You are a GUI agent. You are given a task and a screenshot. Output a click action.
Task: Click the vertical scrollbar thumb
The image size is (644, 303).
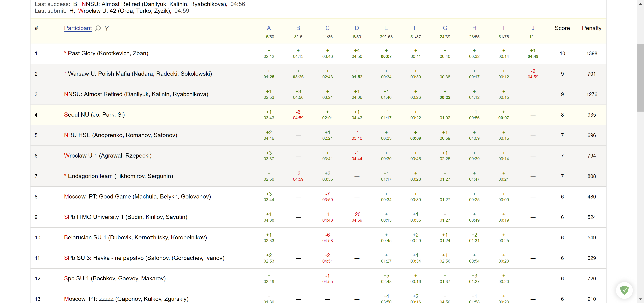pos(640,78)
